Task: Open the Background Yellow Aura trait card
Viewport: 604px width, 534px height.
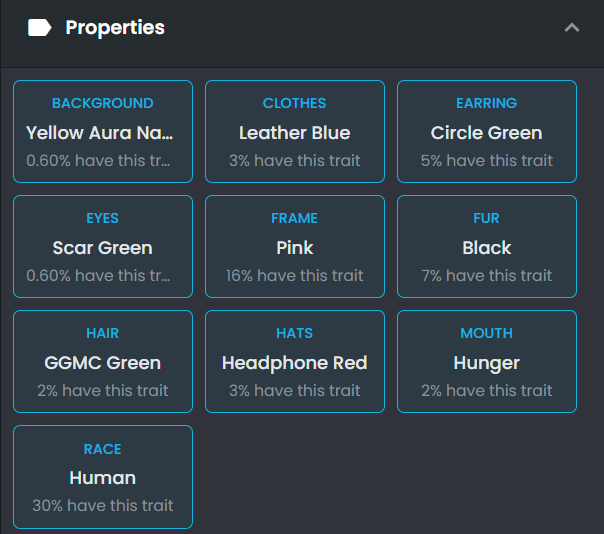Action: [103, 131]
